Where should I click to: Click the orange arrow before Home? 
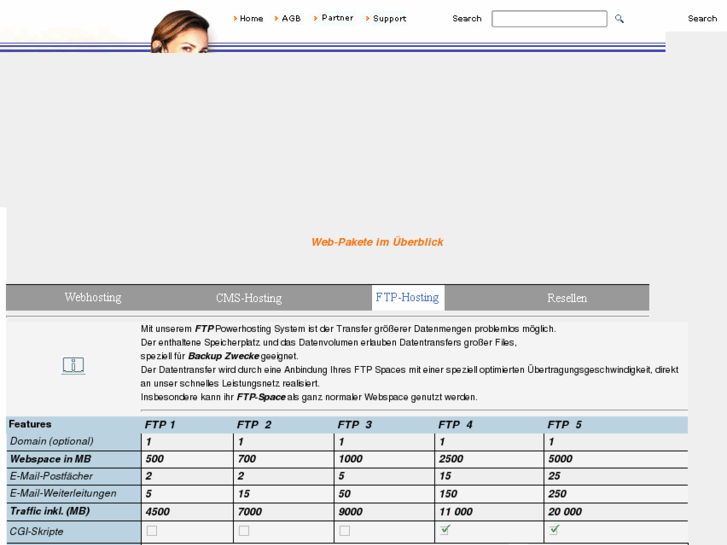(235, 19)
